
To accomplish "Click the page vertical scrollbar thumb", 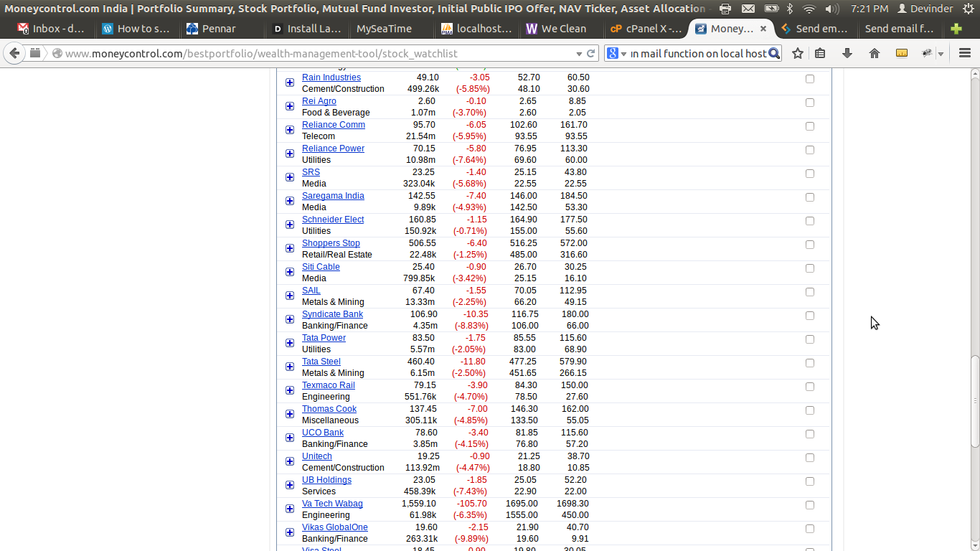I will [975, 401].
